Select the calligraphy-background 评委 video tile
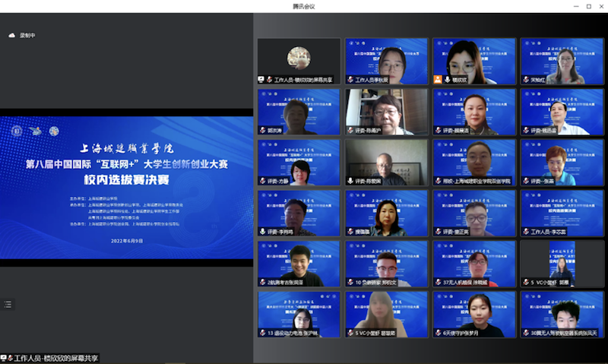 pos(387,163)
